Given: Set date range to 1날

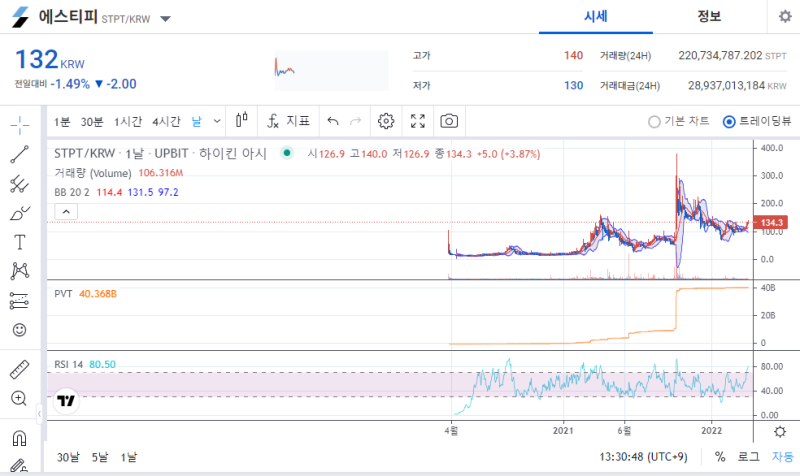Looking at the screenshot, I should point(129,457).
